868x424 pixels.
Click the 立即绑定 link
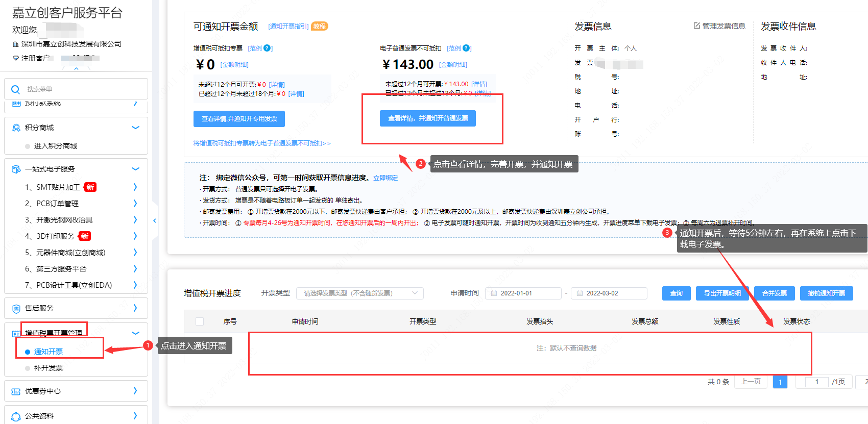[385, 178]
